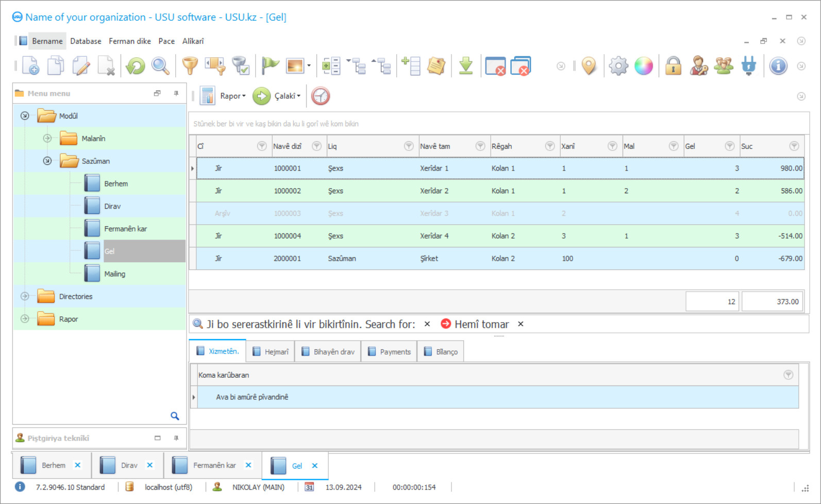The width and height of the screenshot is (821, 504).
Task: Open the Çalakî dropdown menu
Action: coord(287,96)
